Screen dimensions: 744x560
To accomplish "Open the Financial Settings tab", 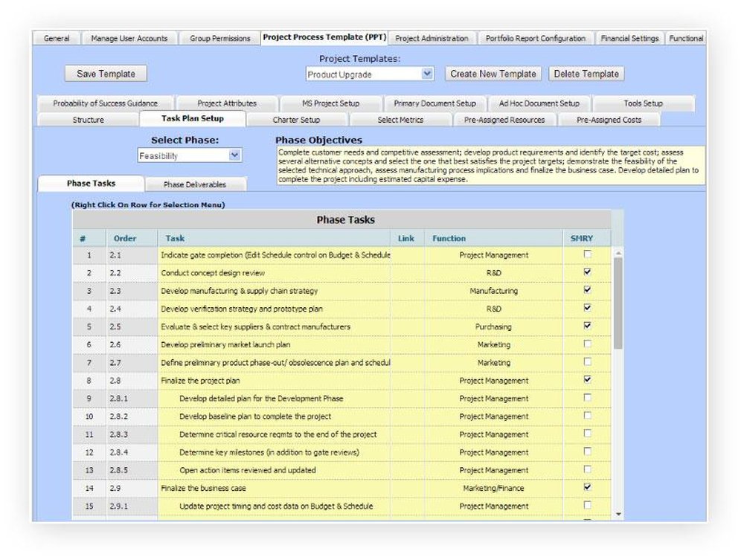I will click(x=629, y=39).
